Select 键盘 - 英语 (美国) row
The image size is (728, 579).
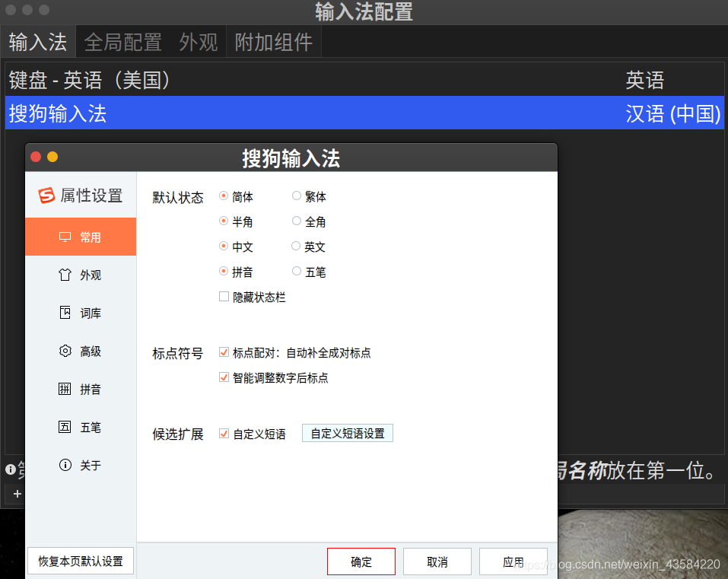364,80
